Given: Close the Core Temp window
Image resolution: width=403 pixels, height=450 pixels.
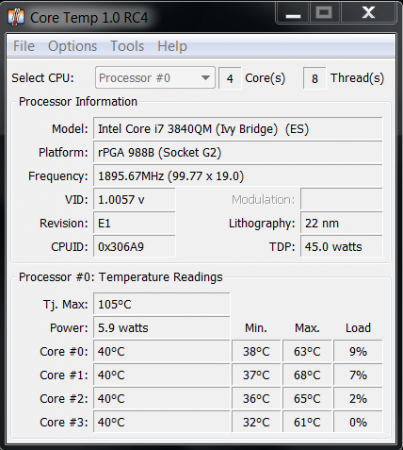Looking at the screenshot, I should 369,13.
